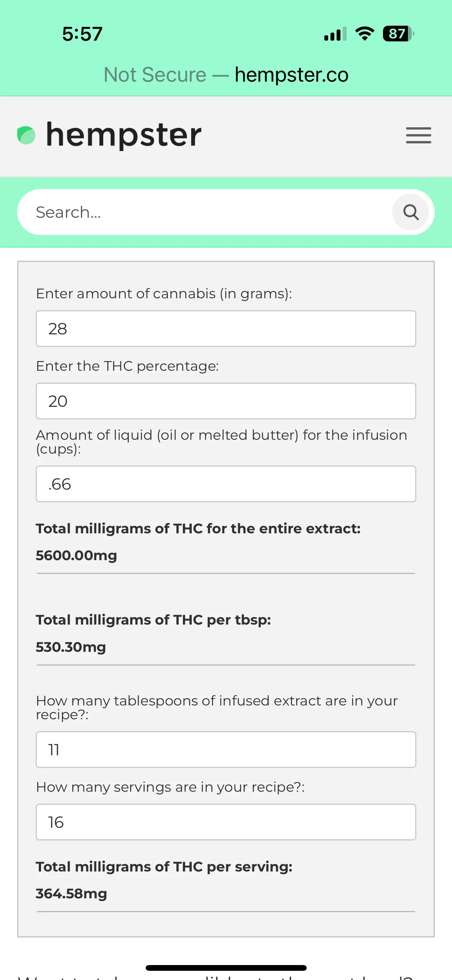The width and height of the screenshot is (452, 980).
Task: Select the tablespoons field containing 11
Action: point(226,750)
